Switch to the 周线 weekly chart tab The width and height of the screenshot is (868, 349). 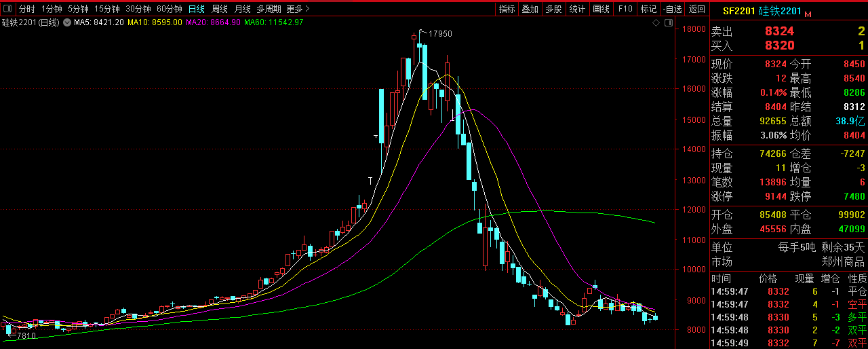pyautogui.click(x=219, y=9)
